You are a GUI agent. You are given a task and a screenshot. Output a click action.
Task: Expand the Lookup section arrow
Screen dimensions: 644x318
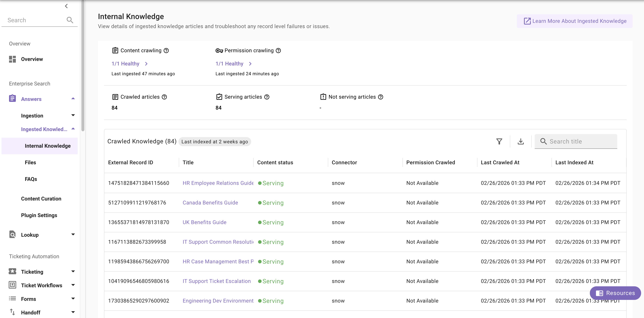(73, 234)
